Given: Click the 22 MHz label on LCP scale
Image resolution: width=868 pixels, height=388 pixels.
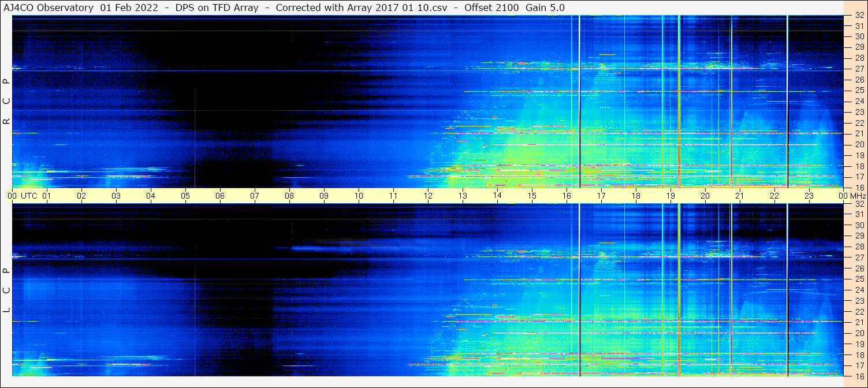Looking at the screenshot, I should 859,312.
